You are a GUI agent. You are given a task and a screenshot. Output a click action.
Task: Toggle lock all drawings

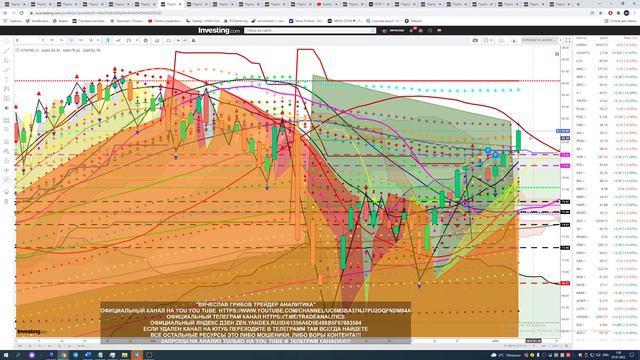(x=6, y=160)
